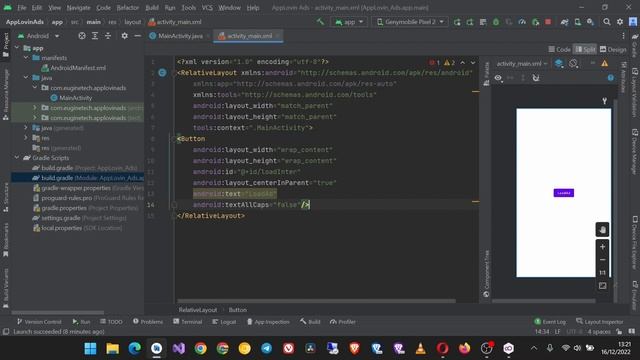Open Device Manager toolbar icon
The image size is (640, 360).
coord(578,22)
